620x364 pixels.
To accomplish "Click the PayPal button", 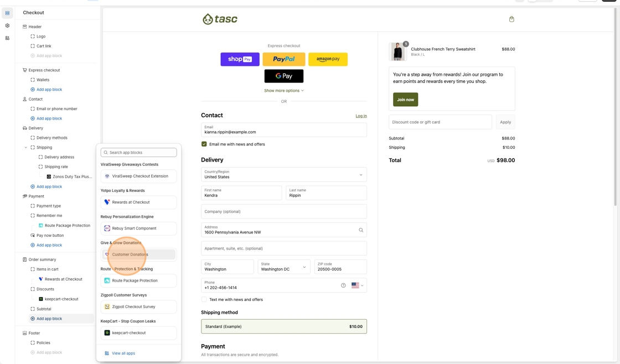I will tap(284, 59).
